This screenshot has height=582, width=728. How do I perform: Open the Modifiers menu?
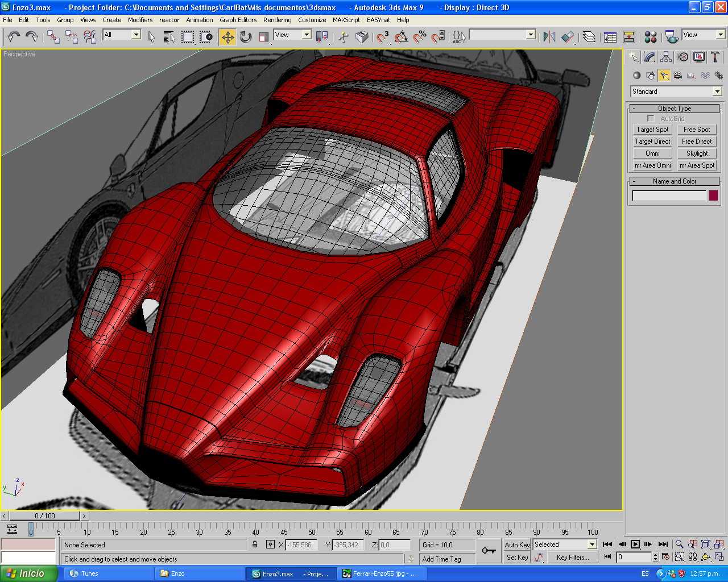(140, 20)
